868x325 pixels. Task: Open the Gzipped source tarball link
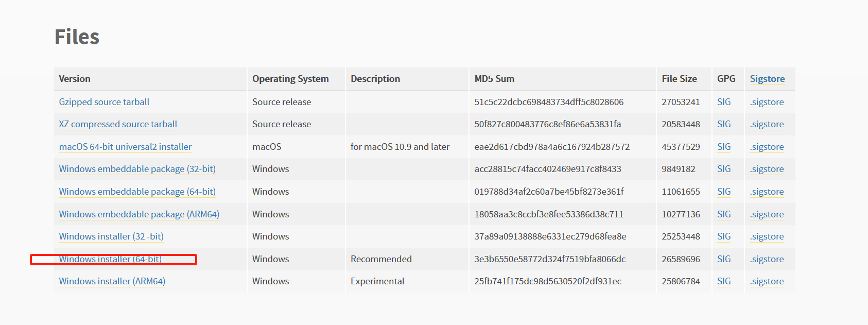coord(104,102)
